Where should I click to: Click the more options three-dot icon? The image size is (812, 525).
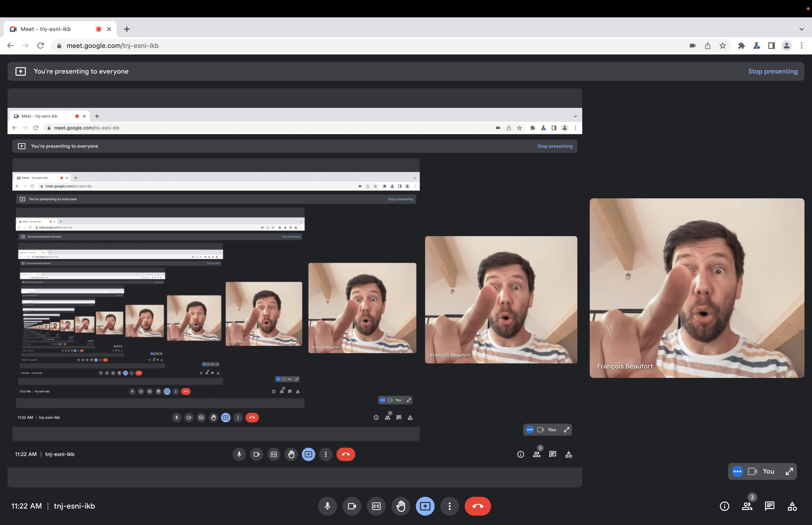tap(450, 506)
